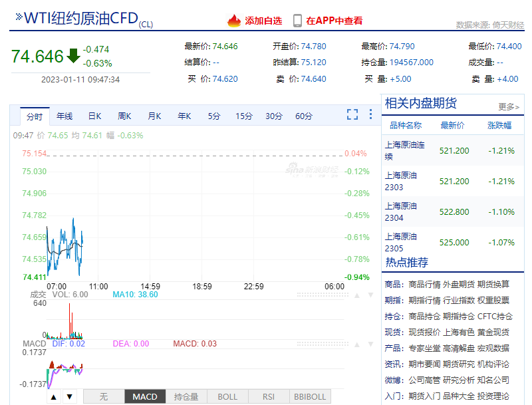Select the 无 indicator option
Screen dimensions: 532x405
point(104,396)
